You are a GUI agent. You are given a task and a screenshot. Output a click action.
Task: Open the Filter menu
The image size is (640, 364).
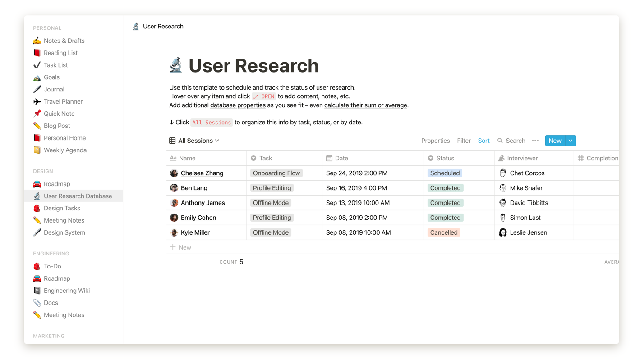(463, 141)
